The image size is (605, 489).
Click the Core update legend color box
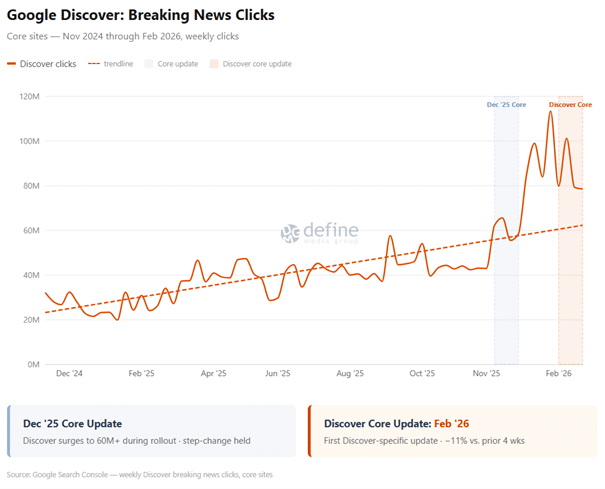(x=149, y=64)
